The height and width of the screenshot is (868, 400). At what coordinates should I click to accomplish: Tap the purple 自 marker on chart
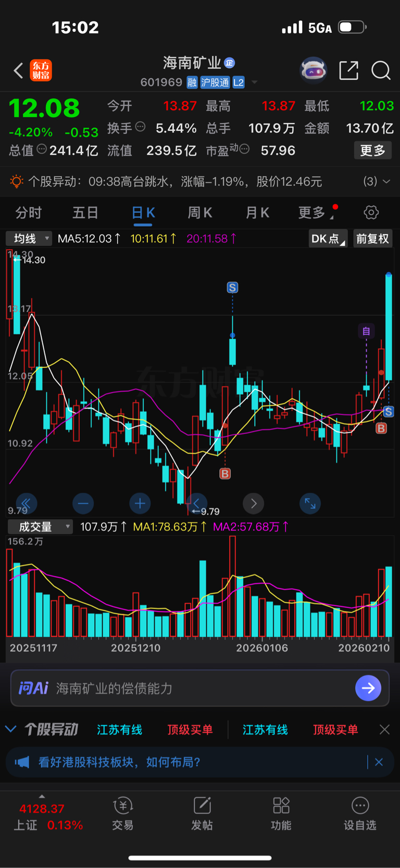pyautogui.click(x=366, y=331)
